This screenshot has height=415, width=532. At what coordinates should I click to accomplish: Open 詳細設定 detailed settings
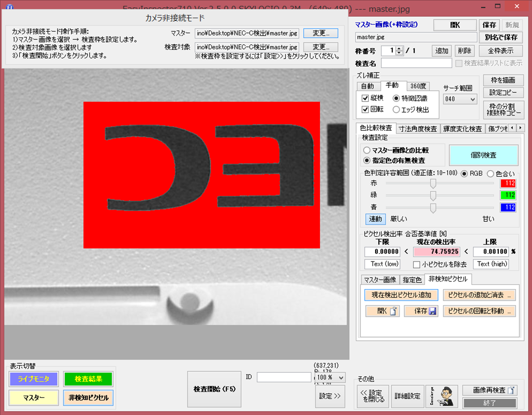(x=408, y=396)
